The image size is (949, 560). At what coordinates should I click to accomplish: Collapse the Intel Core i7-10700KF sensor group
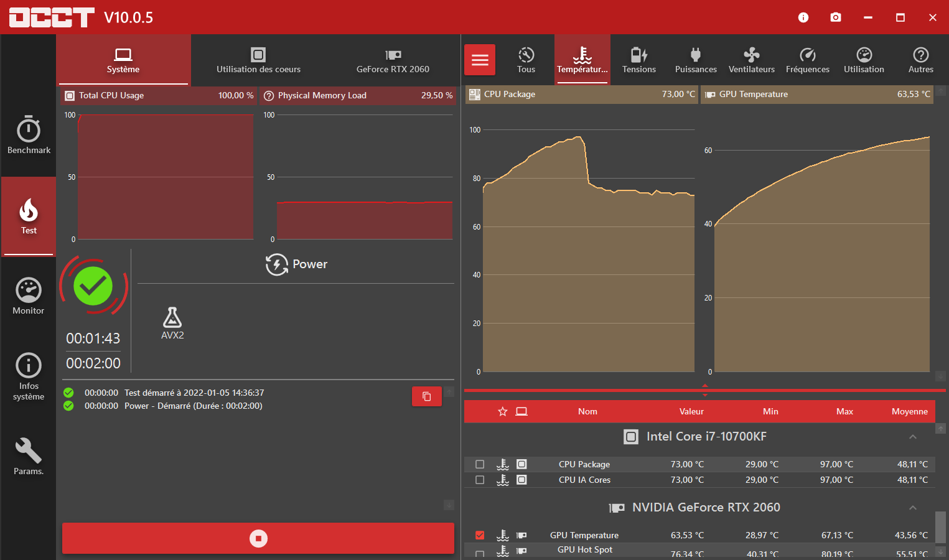tap(913, 437)
